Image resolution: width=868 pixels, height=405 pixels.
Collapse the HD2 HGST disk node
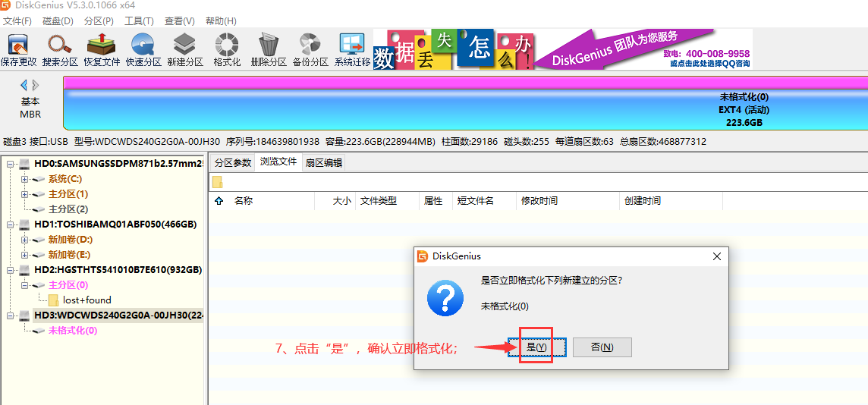pyautogui.click(x=10, y=270)
